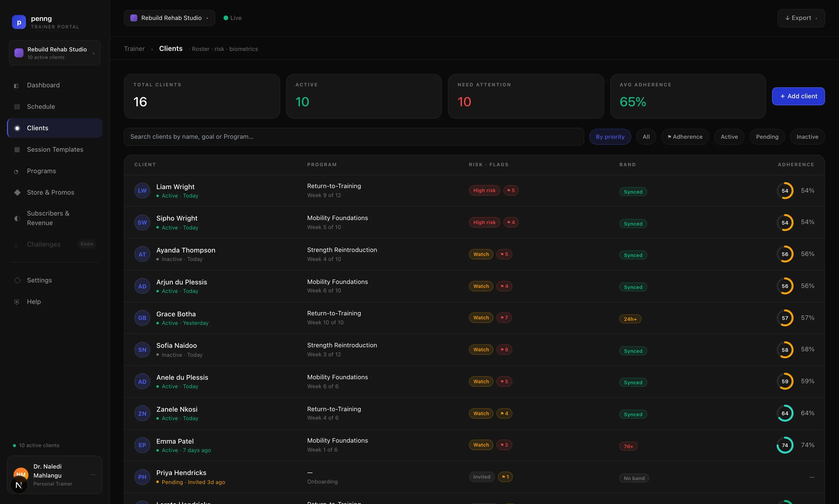Click the Add client button
This screenshot has width=839, height=504.
pos(798,96)
